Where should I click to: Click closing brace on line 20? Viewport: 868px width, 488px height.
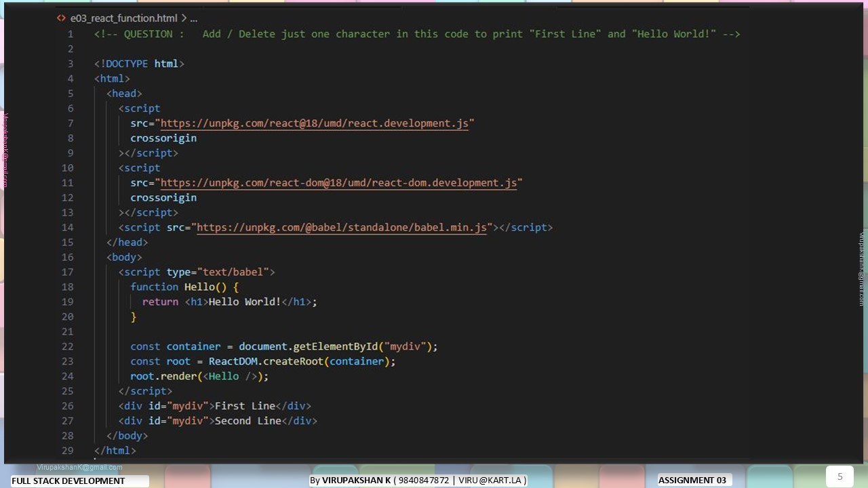[x=134, y=317]
